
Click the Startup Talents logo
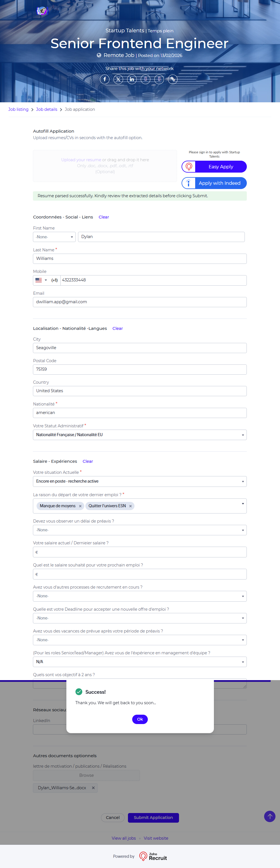(x=42, y=11)
